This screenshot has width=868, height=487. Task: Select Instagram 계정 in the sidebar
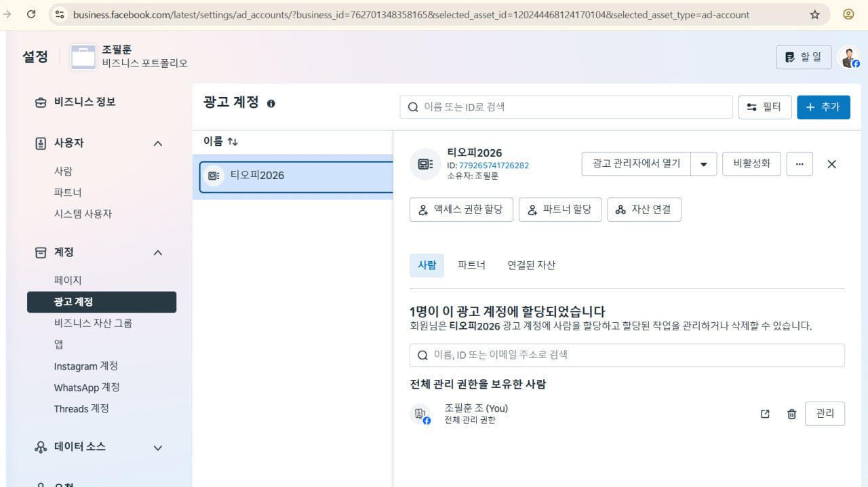tap(86, 366)
